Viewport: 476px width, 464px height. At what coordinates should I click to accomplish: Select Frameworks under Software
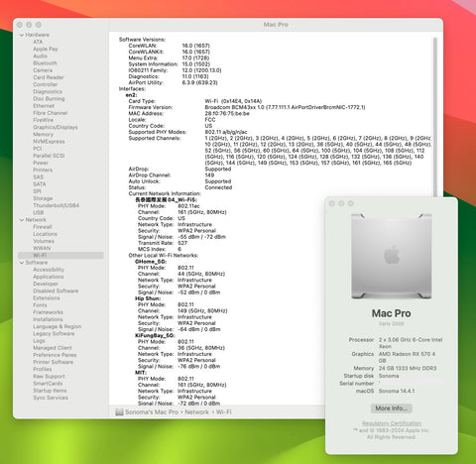(48, 312)
